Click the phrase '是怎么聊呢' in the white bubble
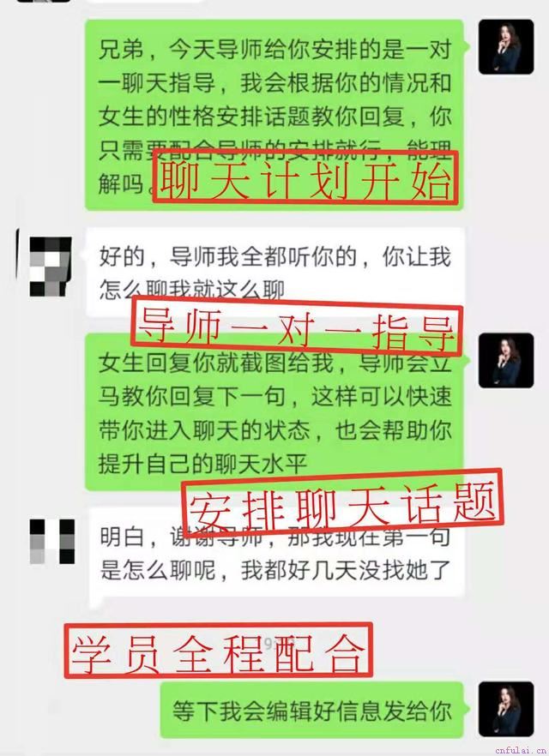549x756 pixels. tap(157, 570)
